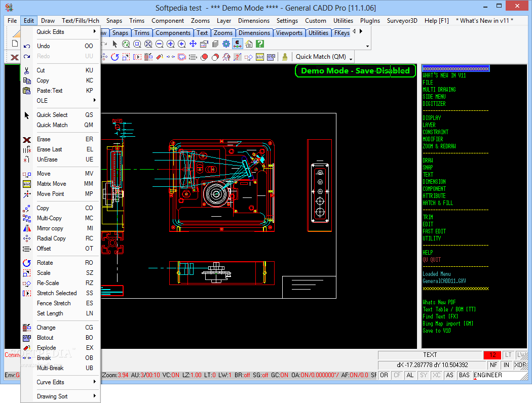Click the Quick Match (QM) toolbar button
The height and width of the screenshot is (403, 532).
point(321,57)
